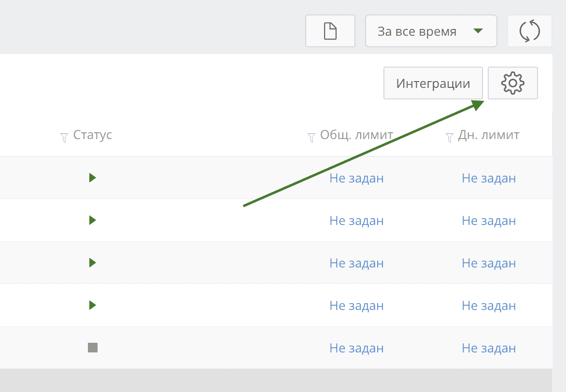Click the filter icon beside Общ. лимит
The image size is (566, 392).
(311, 138)
